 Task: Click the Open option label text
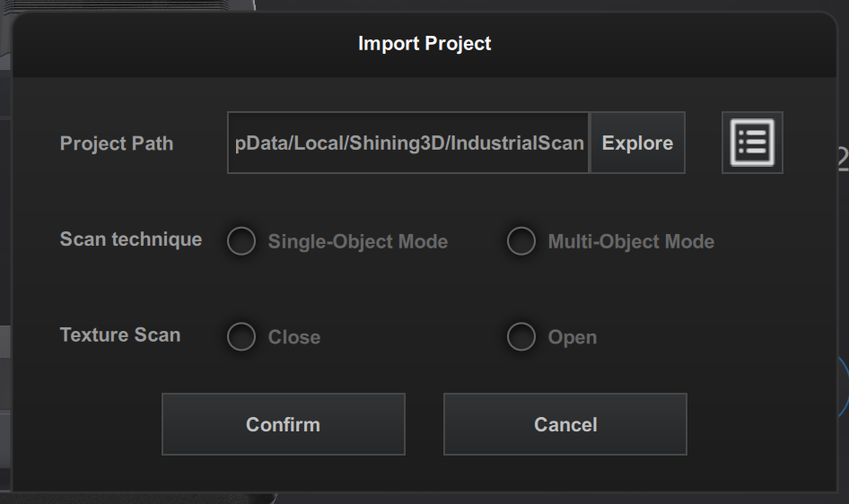572,338
